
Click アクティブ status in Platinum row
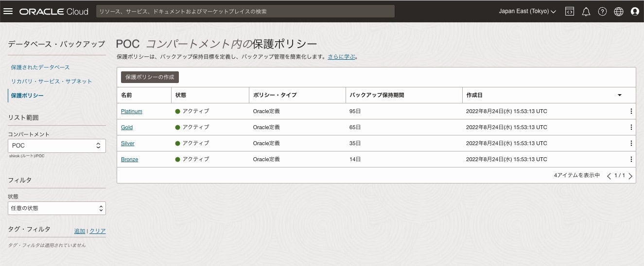tap(196, 111)
